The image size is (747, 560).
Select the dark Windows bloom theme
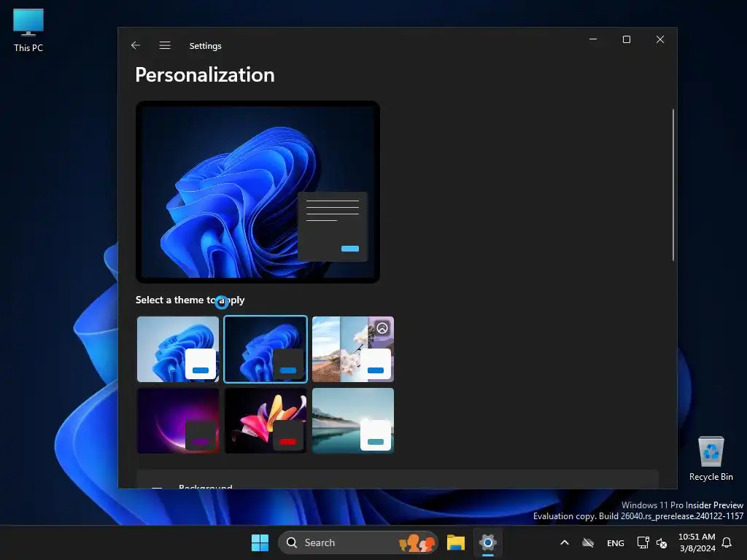(266, 349)
